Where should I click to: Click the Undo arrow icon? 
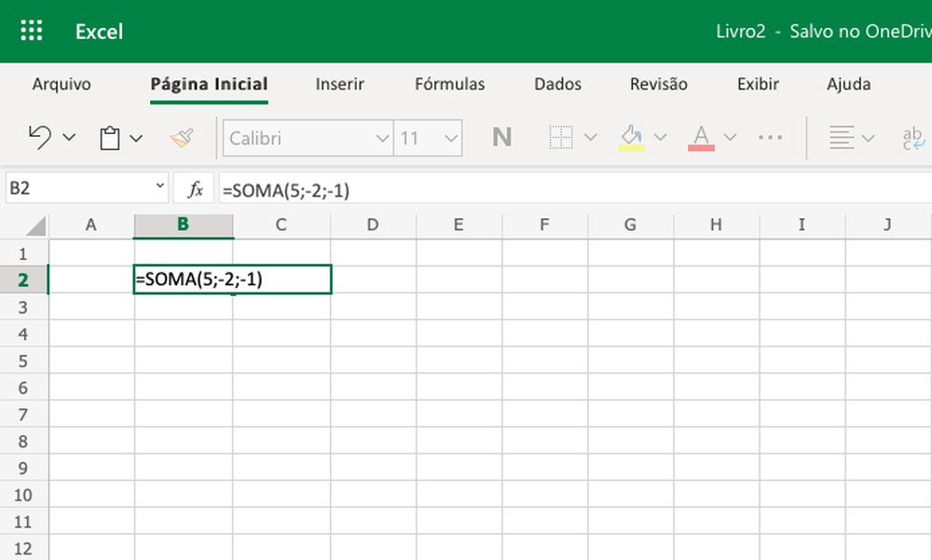click(x=38, y=137)
